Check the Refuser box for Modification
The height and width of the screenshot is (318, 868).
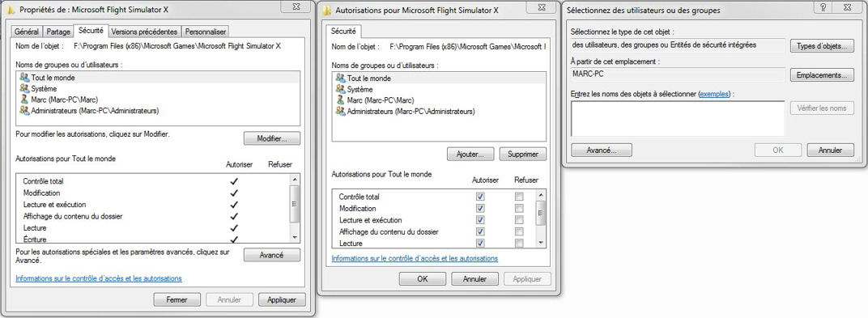pos(519,209)
